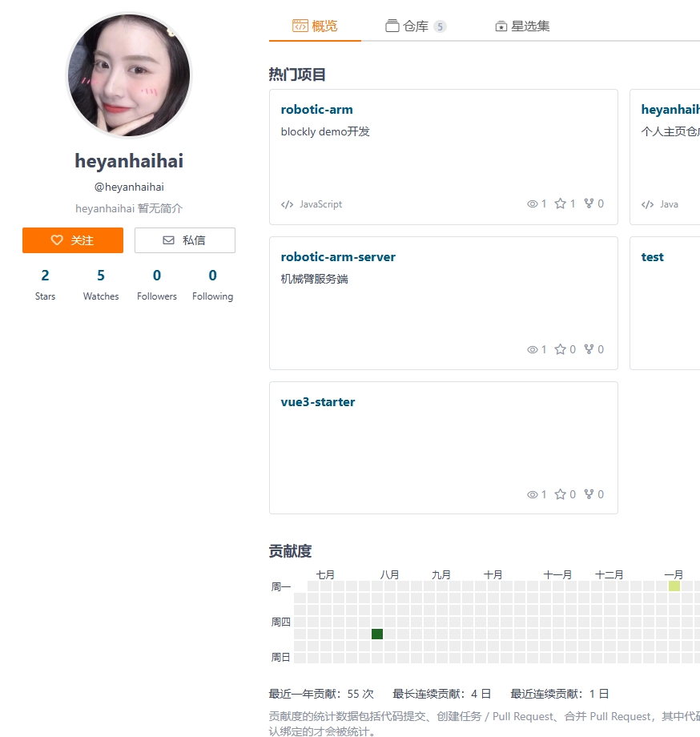This screenshot has height=737, width=700.
Task: Open the test repository link
Action: coord(652,257)
